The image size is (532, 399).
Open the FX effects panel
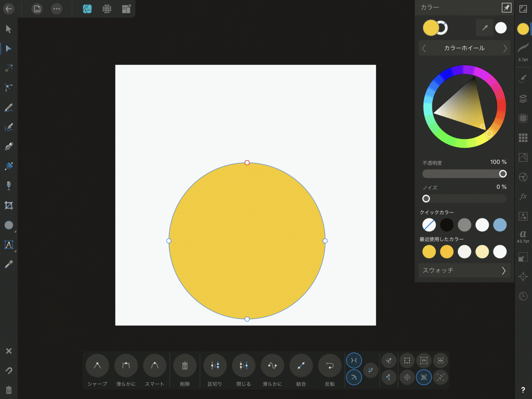point(523,196)
